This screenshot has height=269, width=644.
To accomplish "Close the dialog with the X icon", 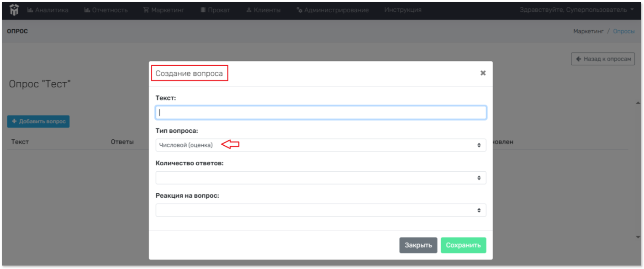I will click(x=483, y=73).
